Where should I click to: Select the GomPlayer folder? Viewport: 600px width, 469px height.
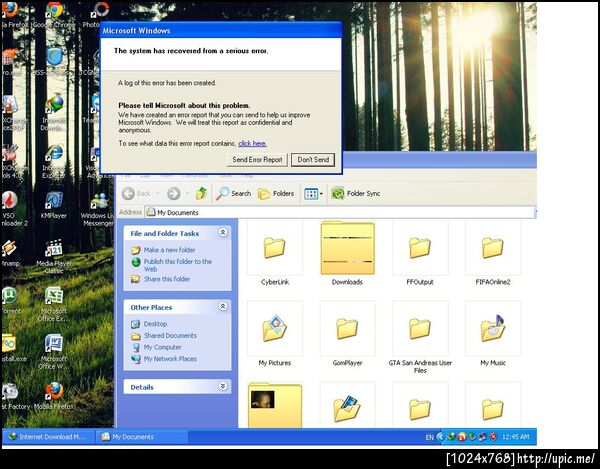[347, 334]
